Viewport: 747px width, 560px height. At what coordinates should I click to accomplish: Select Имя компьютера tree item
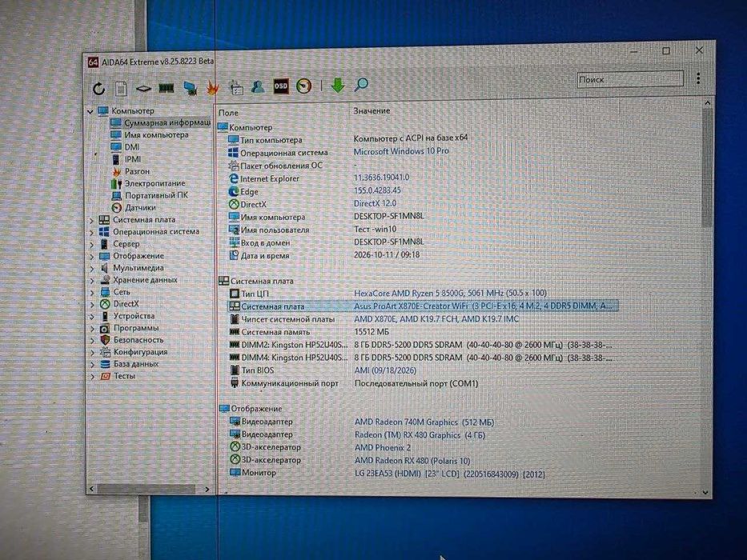click(x=150, y=135)
